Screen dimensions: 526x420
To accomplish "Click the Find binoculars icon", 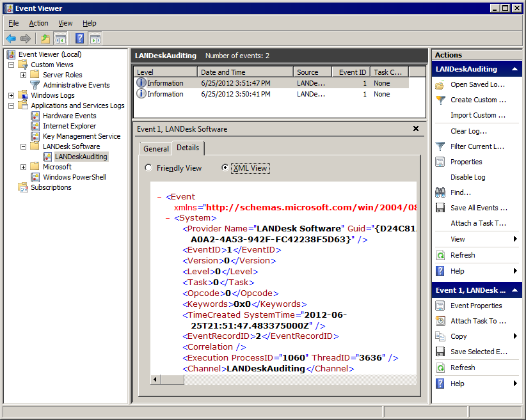I will coord(440,192).
